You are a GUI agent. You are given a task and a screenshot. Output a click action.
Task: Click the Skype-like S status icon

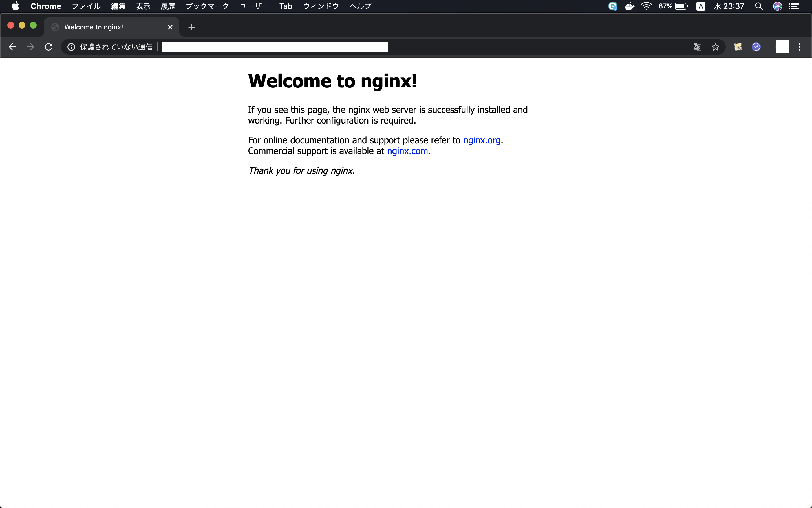tap(613, 6)
